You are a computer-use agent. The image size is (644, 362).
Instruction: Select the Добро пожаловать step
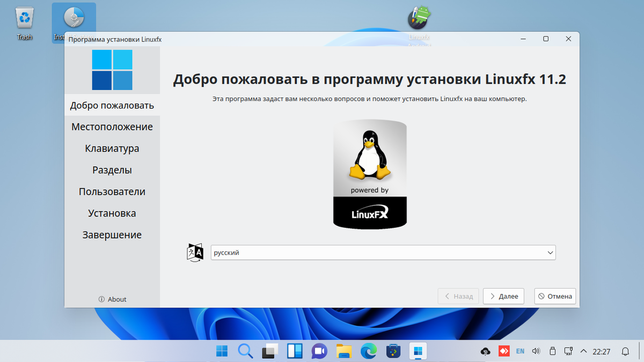[x=112, y=105]
